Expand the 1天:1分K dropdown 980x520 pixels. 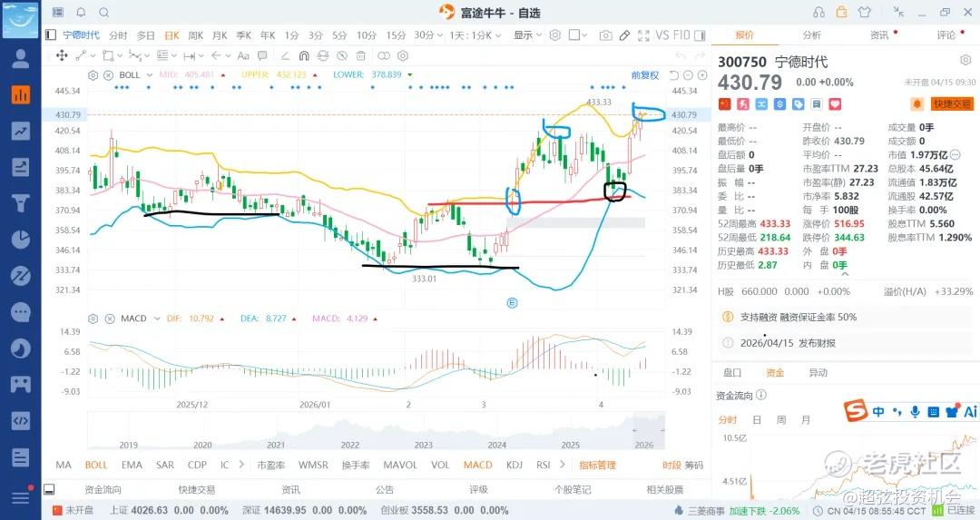tap(475, 35)
